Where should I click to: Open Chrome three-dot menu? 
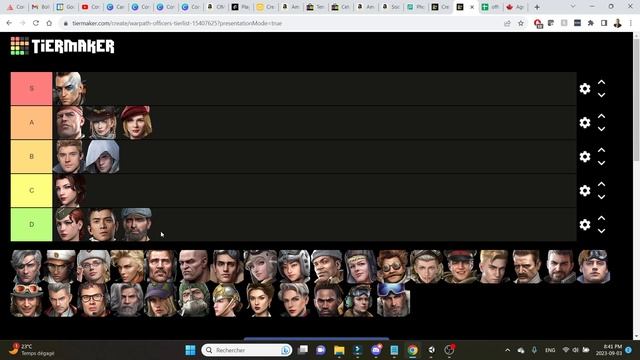point(631,23)
